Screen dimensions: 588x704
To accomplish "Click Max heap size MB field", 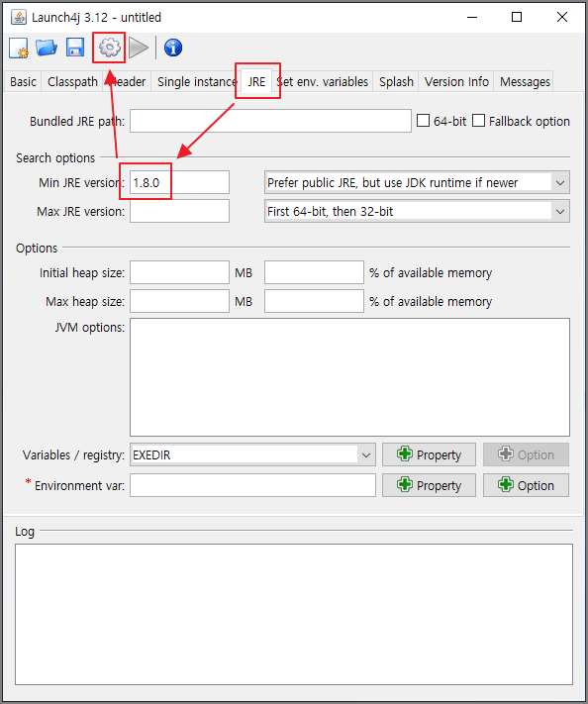I will (179, 301).
